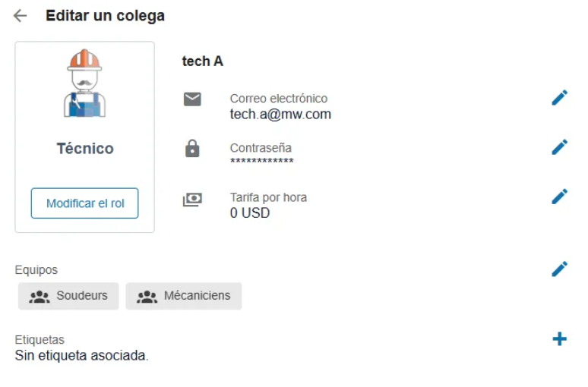The height and width of the screenshot is (387, 588).
Task: Click the back arrow icon
Action: 20,16
